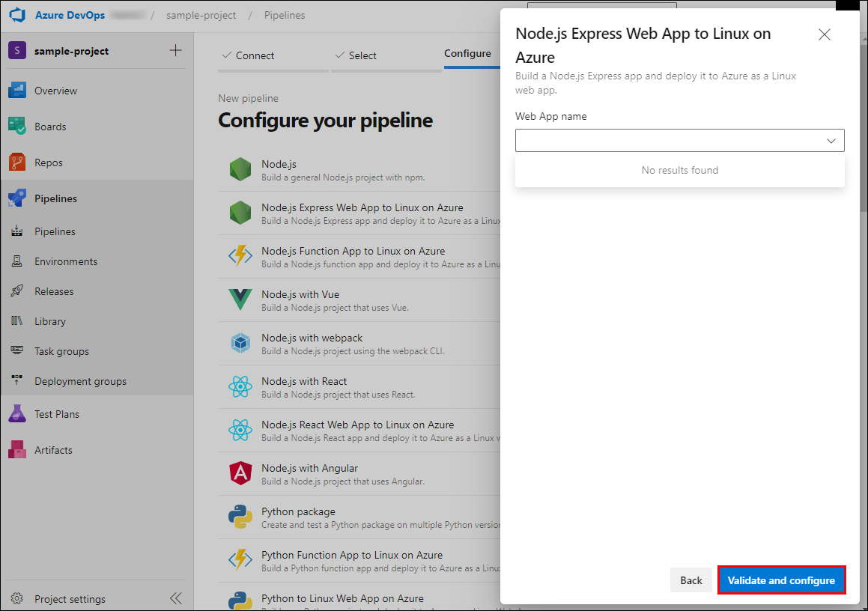This screenshot has height=611, width=868.
Task: Select Node.js with webpack template title
Action: (x=312, y=338)
